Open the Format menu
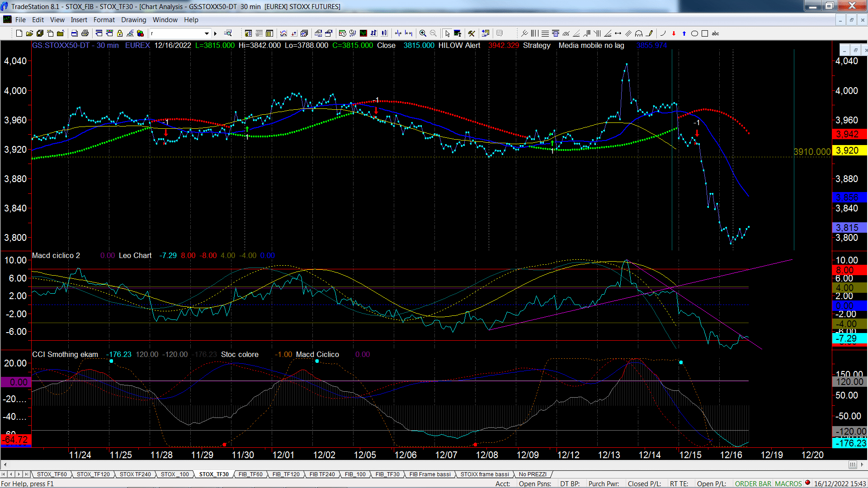Image resolution: width=868 pixels, height=488 pixels. 104,20
